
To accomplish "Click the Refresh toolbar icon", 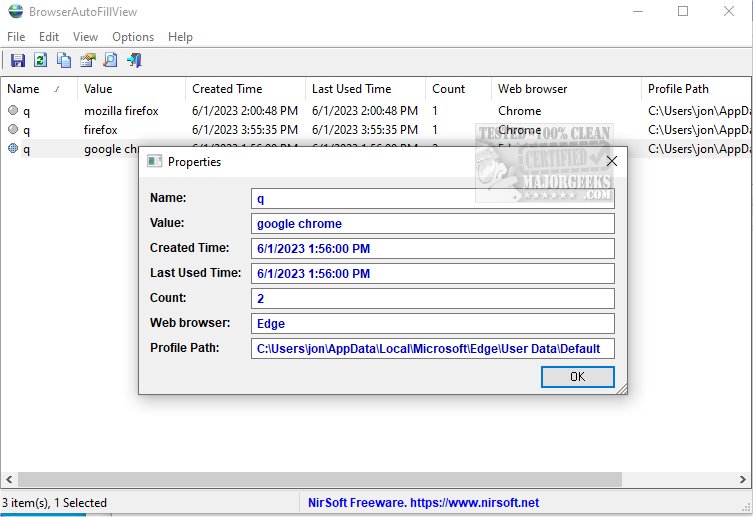I will coord(41,60).
